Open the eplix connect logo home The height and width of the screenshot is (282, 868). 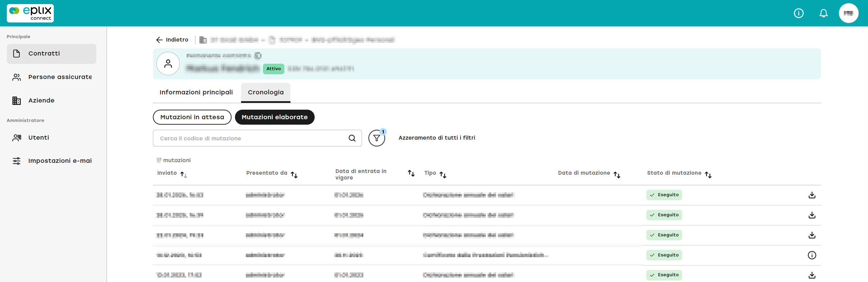[x=30, y=13]
